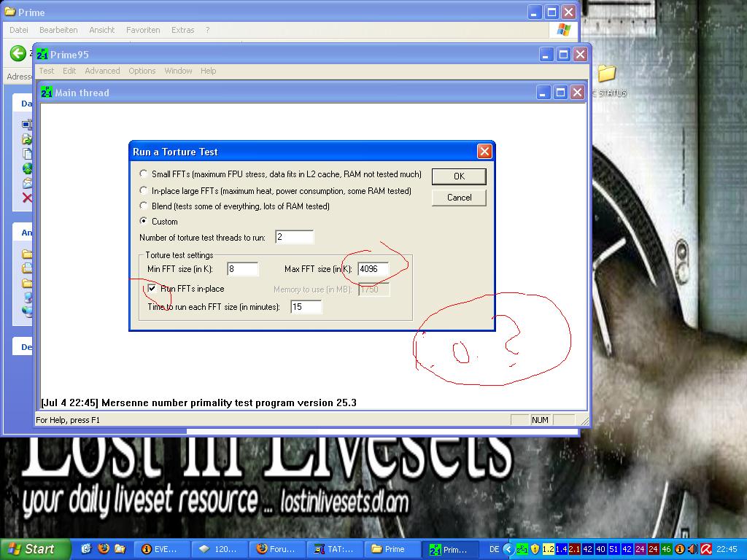Switch to the Foru... Firefox taskbar button
Image resolution: width=747 pixels, height=560 pixels.
click(x=276, y=549)
